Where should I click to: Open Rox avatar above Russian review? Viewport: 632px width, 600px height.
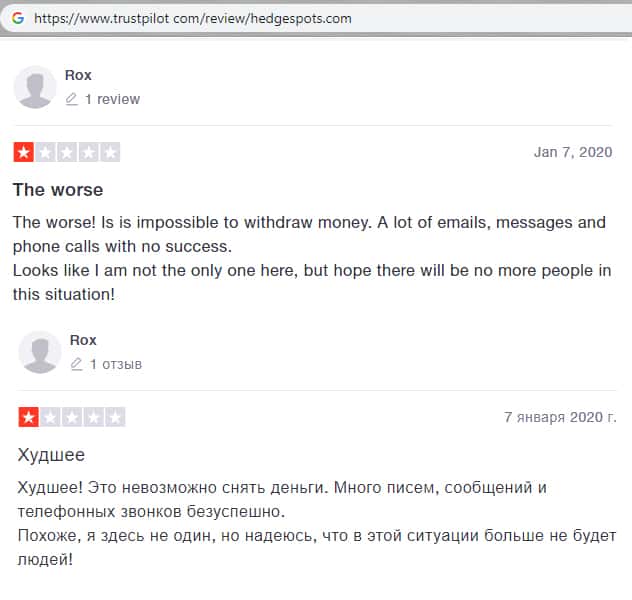(x=40, y=352)
